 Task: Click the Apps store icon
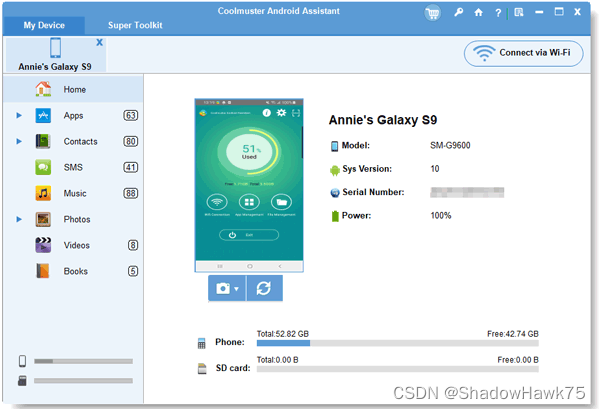(x=43, y=115)
